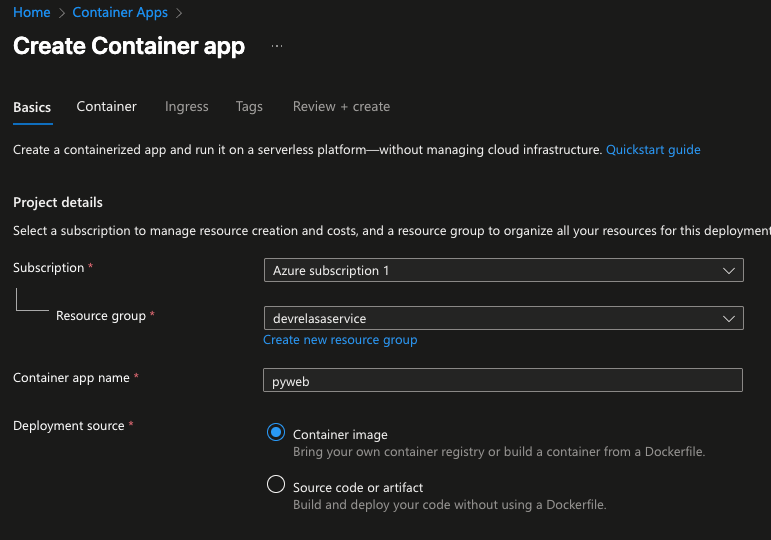The width and height of the screenshot is (771, 540).
Task: Focus the Container app name field
Action: (x=503, y=380)
